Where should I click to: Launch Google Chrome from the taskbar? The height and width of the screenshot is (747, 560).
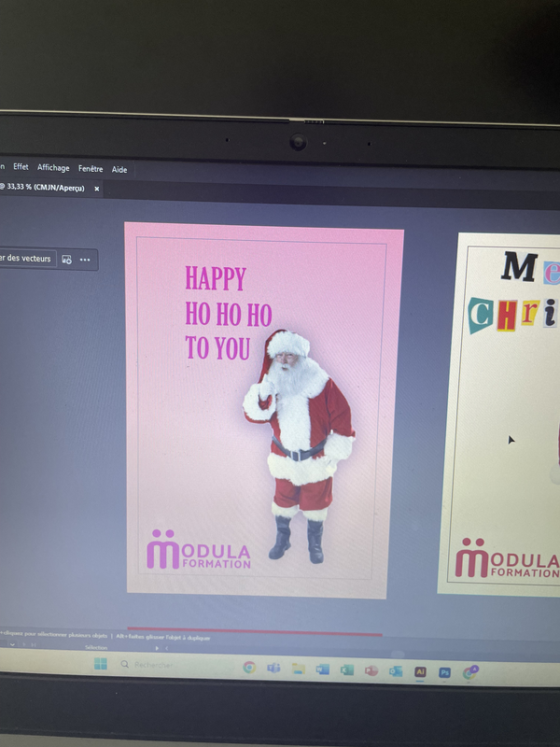click(249, 667)
